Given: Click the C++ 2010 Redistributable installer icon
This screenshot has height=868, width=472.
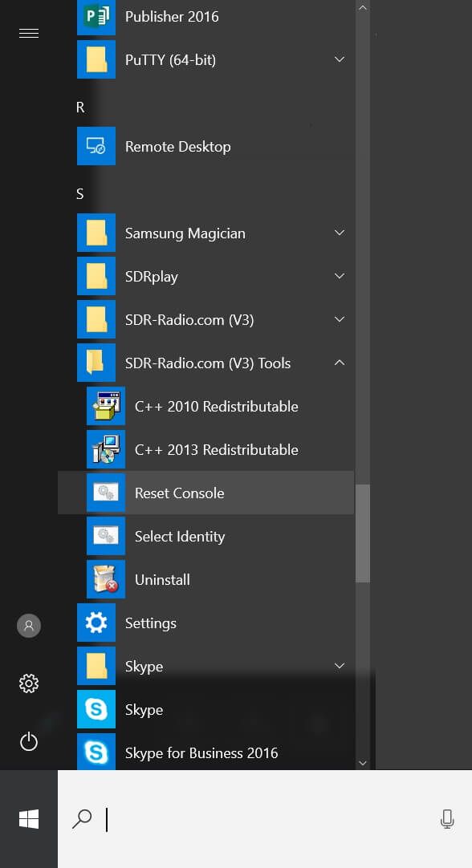Looking at the screenshot, I should point(106,406).
